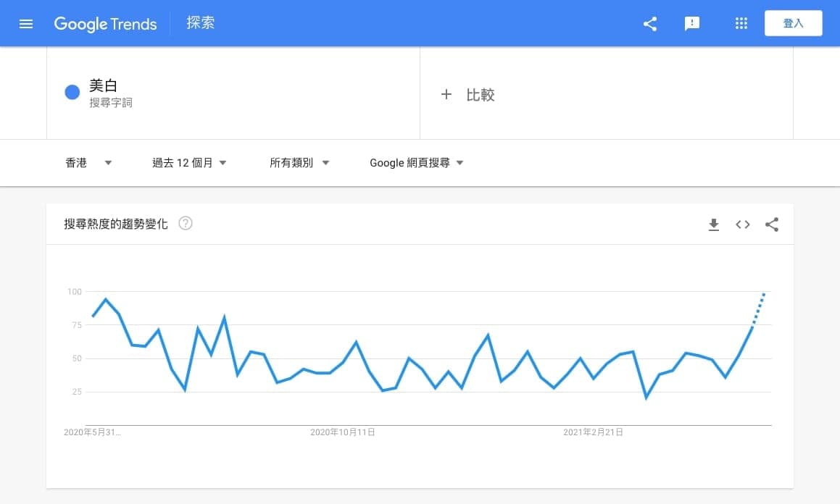Click the 搜尋熱度的趨勢變化 chart title
This screenshot has height=504, width=840.
tap(116, 224)
